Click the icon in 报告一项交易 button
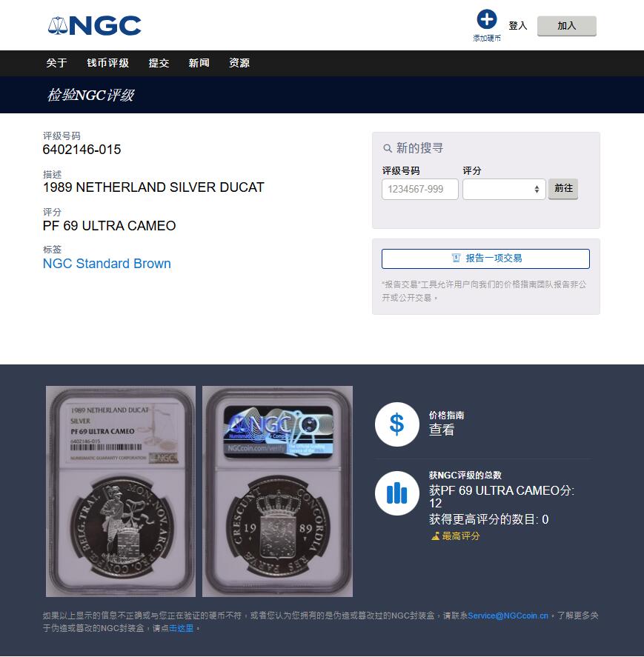This screenshot has height=657, width=644. point(457,258)
